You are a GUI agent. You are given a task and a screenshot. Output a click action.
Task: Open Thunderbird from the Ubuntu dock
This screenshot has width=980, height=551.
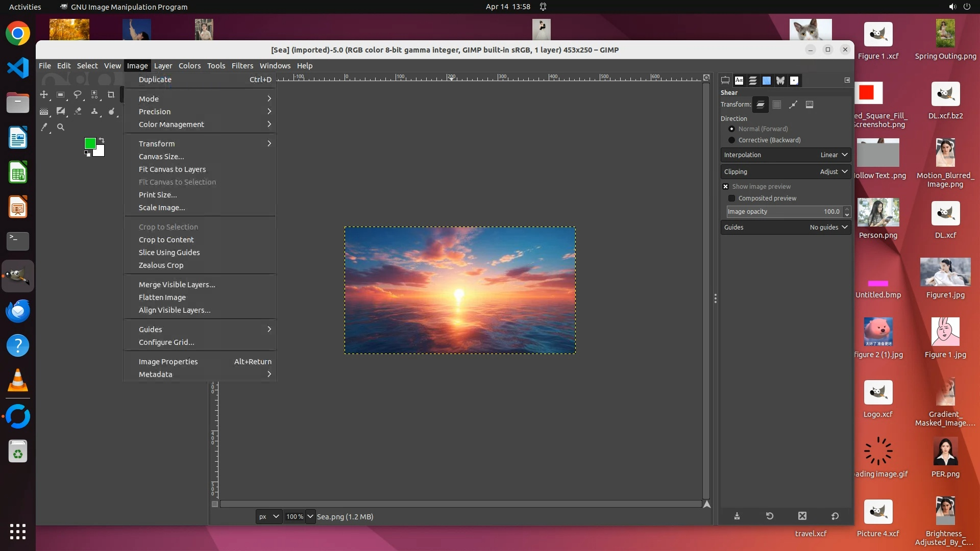(x=18, y=311)
